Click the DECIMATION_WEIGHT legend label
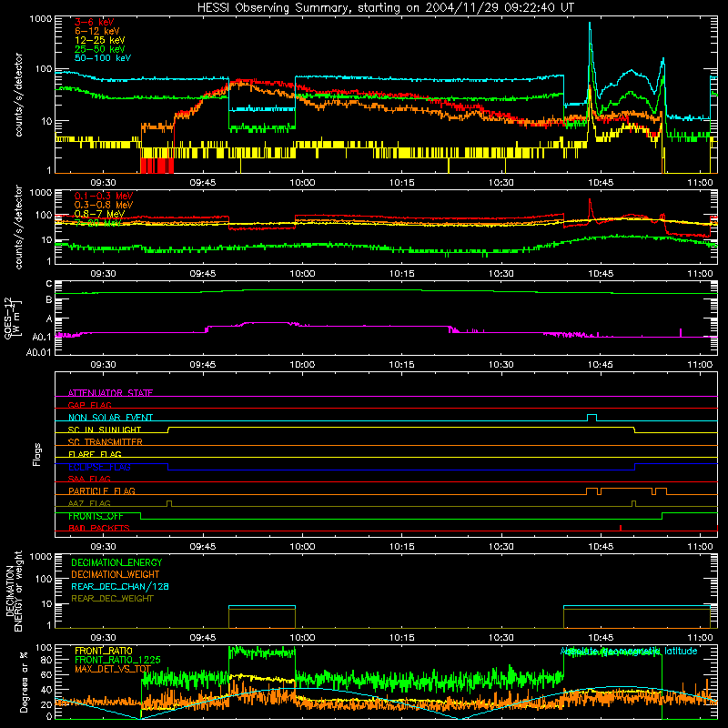The width and height of the screenshot is (728, 728). (x=116, y=574)
